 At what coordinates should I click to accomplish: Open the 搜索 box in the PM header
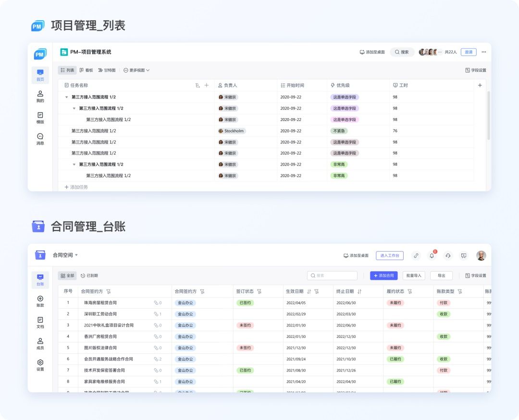click(402, 52)
